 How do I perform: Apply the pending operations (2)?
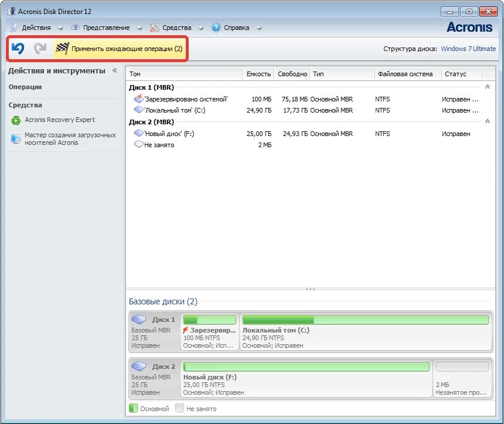pyautogui.click(x=119, y=49)
